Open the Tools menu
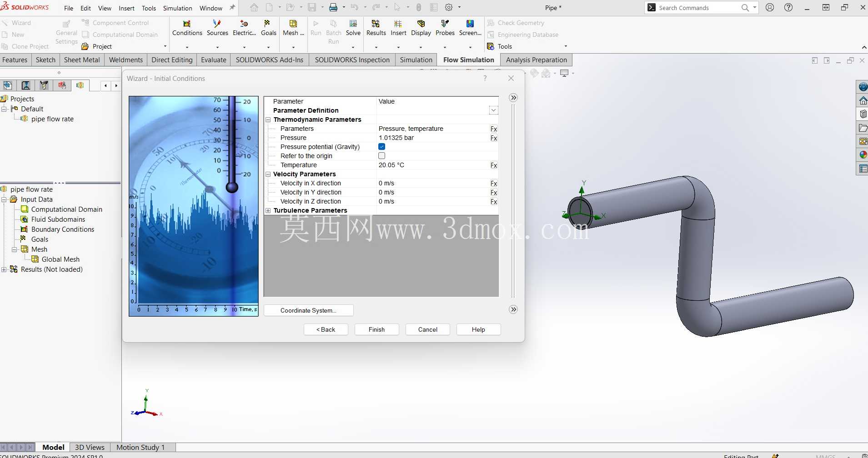Screen dimensions: 868x458 click(x=149, y=8)
